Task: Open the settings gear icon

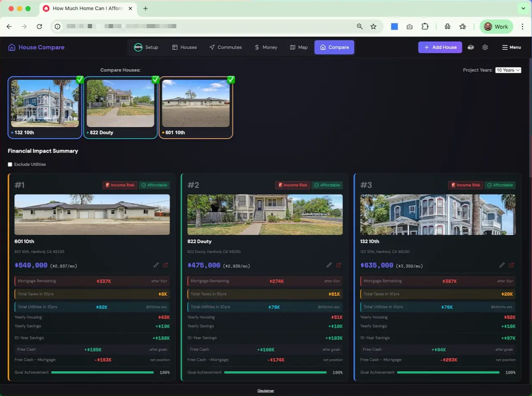Action: [x=485, y=47]
